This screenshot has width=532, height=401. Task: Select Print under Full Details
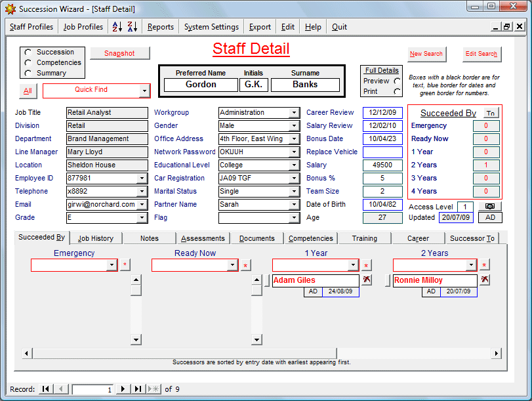click(x=397, y=91)
